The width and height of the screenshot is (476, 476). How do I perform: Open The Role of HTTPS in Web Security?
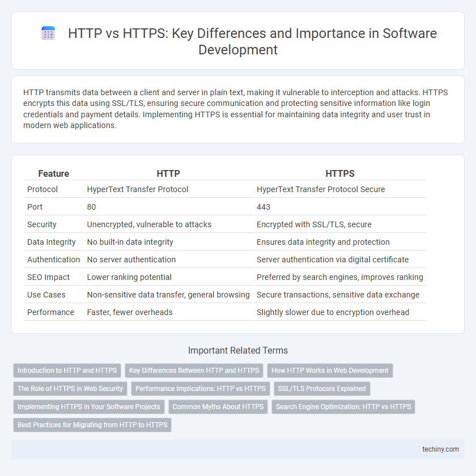pos(70,389)
